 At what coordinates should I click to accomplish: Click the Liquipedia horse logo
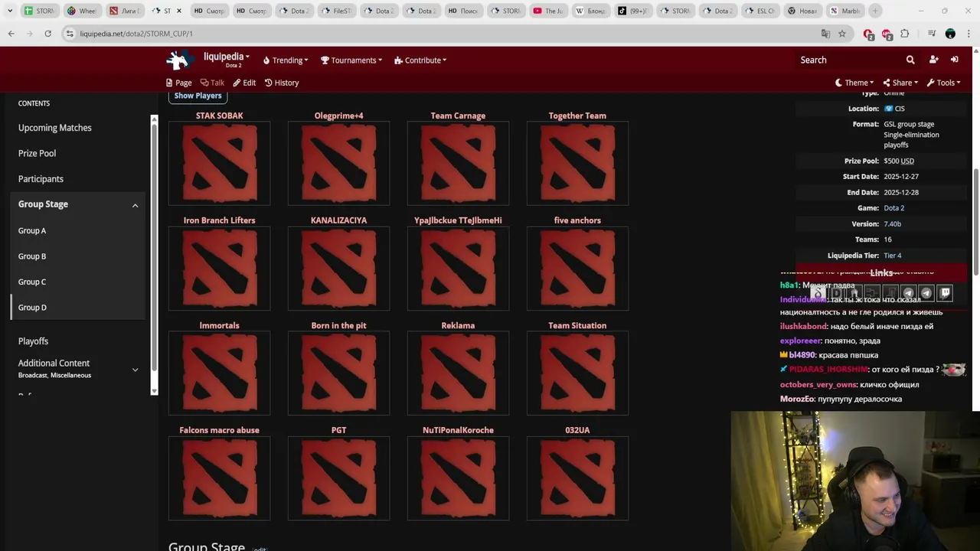point(178,60)
